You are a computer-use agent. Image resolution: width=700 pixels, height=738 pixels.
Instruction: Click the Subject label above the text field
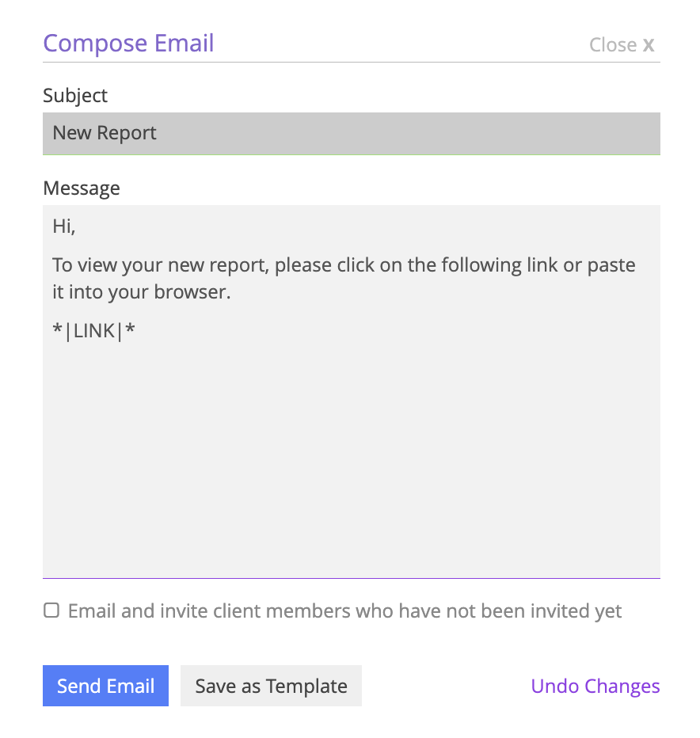pyautogui.click(x=75, y=96)
